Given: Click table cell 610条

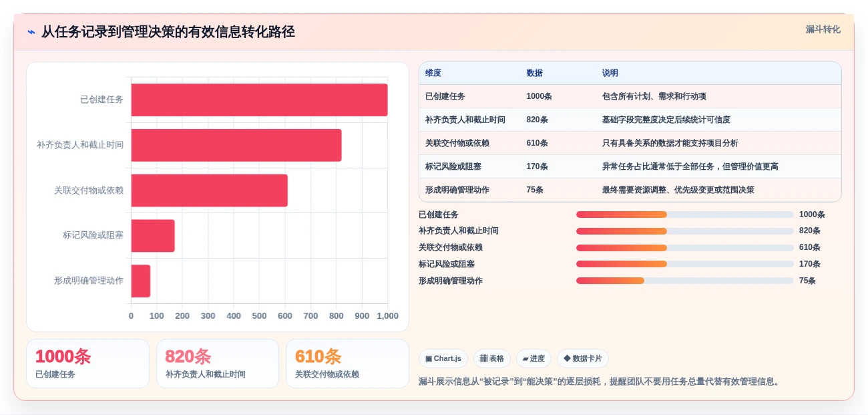Looking at the screenshot, I should (537, 143).
